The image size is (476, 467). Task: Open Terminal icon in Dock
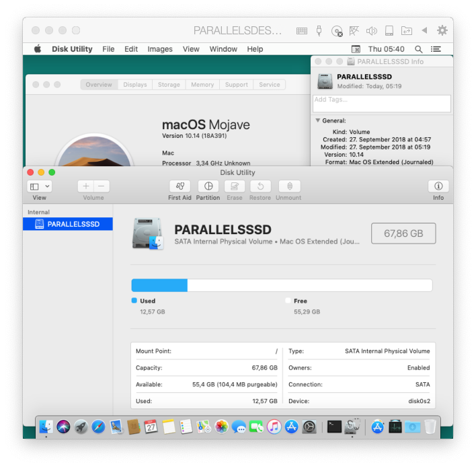[334, 427]
